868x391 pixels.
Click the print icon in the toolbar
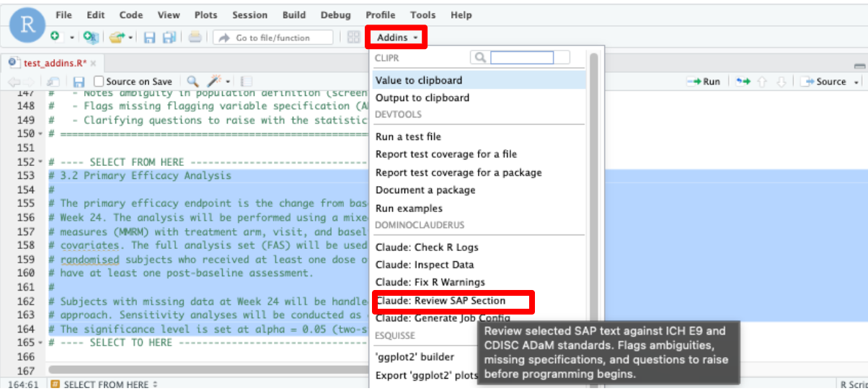195,38
